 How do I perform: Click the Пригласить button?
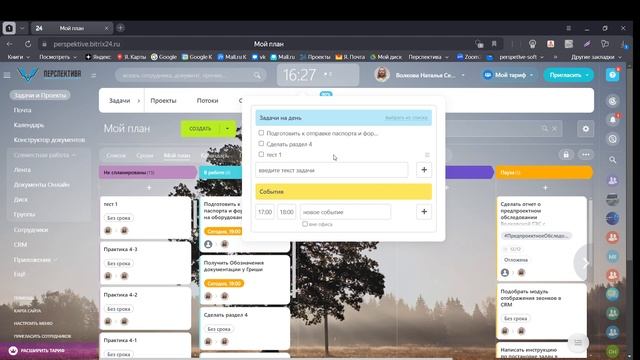click(x=565, y=75)
